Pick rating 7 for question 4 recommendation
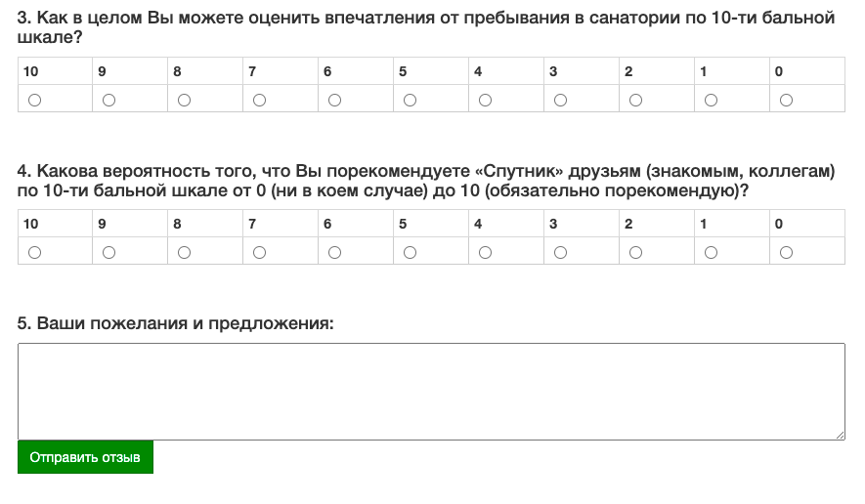Screen dimensions: 865x504 (259, 253)
